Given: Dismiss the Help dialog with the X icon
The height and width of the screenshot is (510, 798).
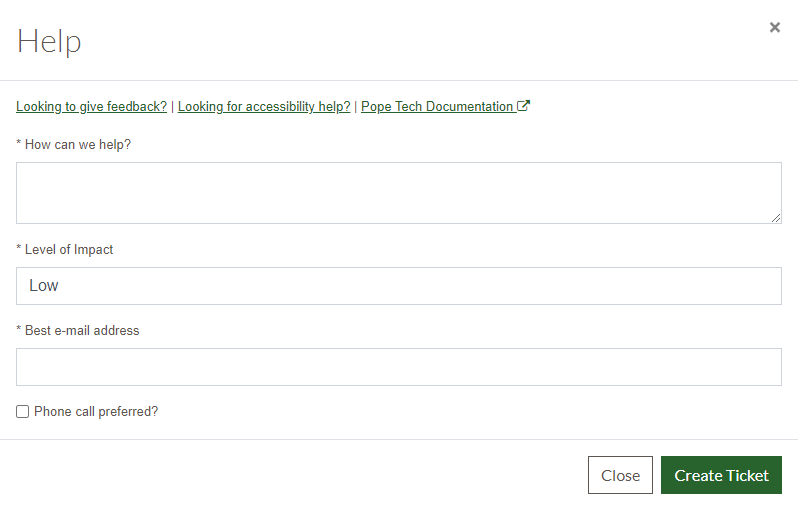Looking at the screenshot, I should pos(775,27).
